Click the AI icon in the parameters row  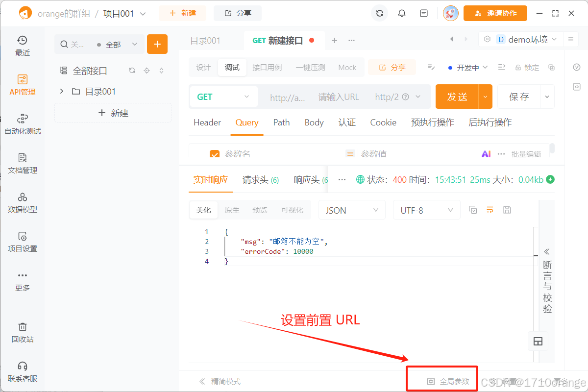point(486,154)
